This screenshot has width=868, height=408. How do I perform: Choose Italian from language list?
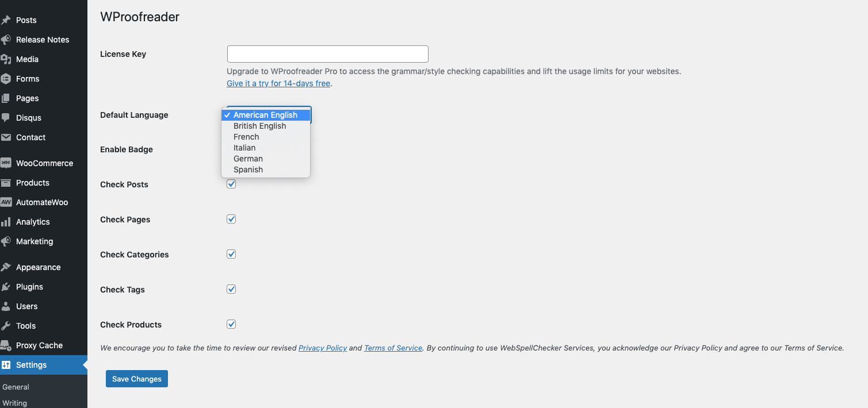coord(266,148)
